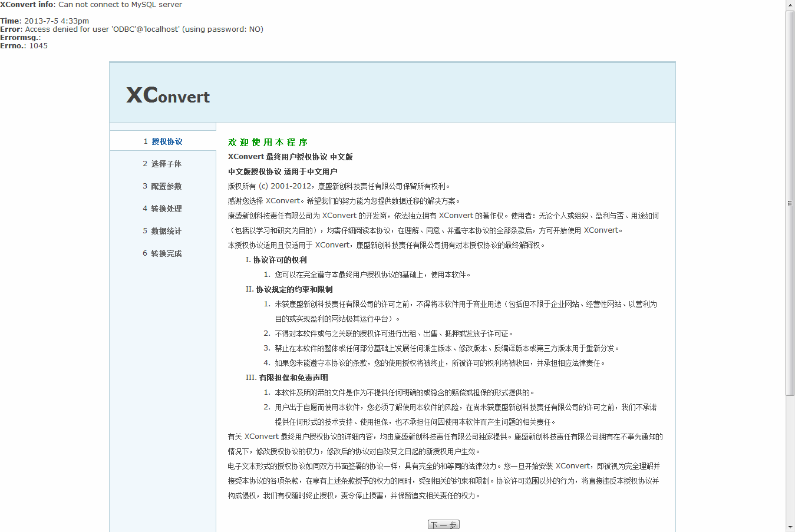This screenshot has width=795, height=532.
Task: Click the green heading 欢迎使用本程序
Action: pos(268,142)
